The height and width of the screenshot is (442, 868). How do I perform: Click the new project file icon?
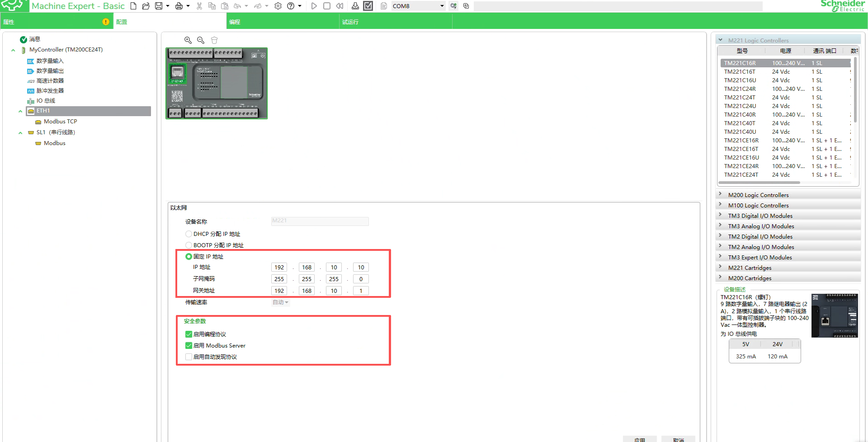coord(133,6)
